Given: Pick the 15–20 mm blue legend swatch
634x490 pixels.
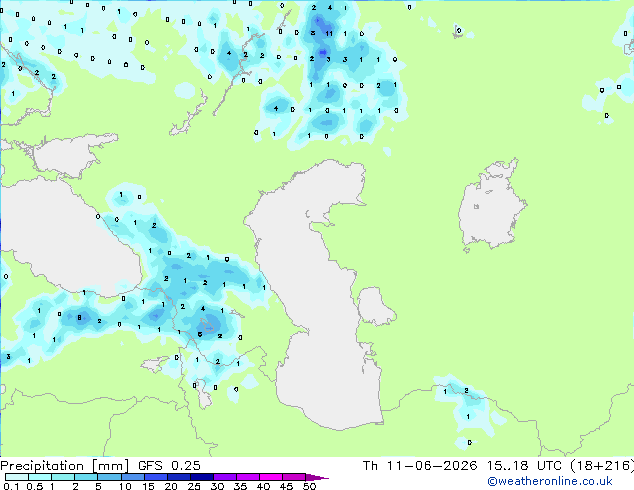Looking at the screenshot, I should (155, 477).
